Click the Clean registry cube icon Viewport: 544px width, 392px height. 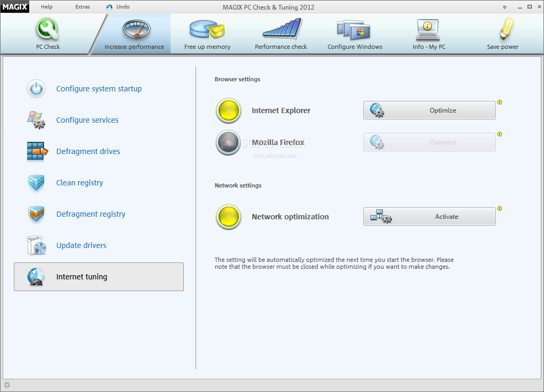click(x=36, y=183)
